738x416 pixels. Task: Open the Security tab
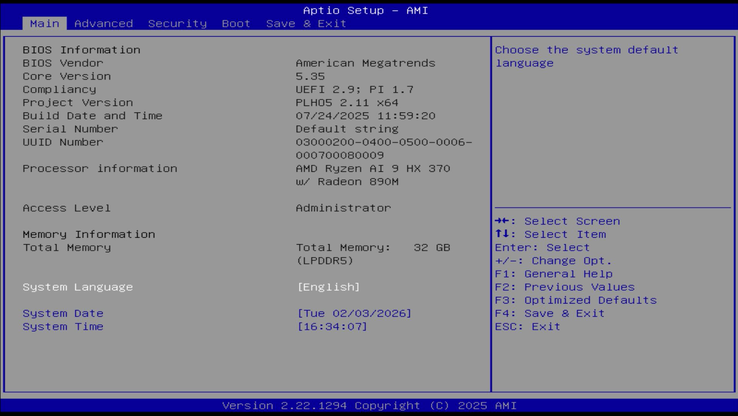point(177,23)
